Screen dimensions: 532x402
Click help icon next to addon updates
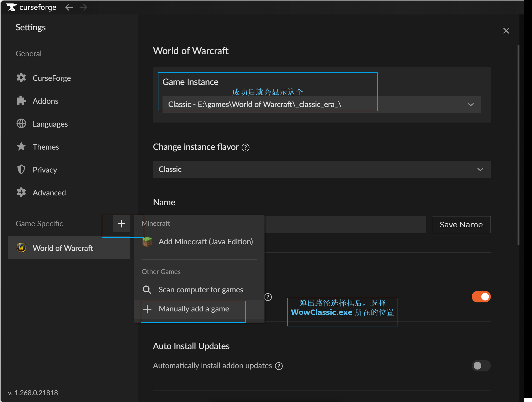pyautogui.click(x=279, y=366)
